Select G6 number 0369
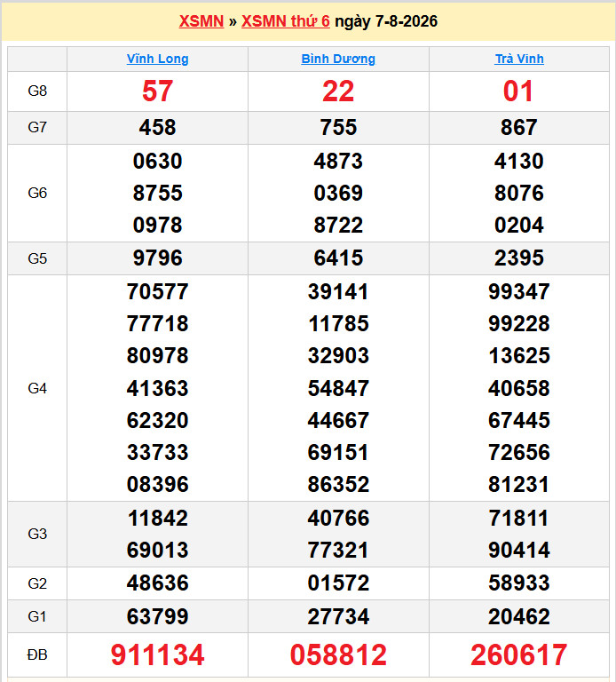The height and width of the screenshot is (682, 616). point(338,193)
